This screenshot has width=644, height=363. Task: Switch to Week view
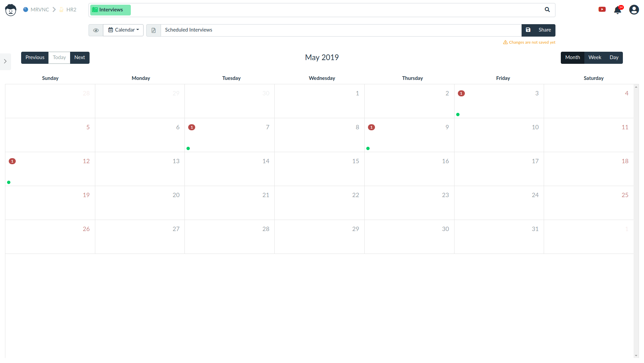[594, 57]
